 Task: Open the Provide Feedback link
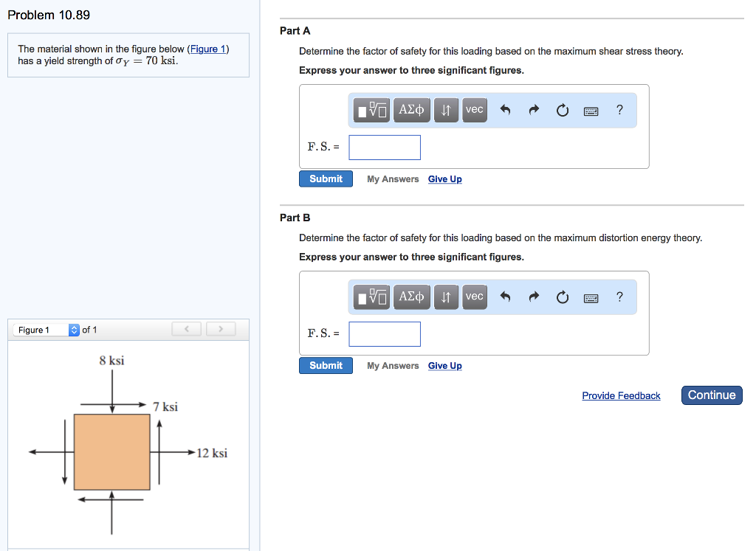tap(621, 395)
